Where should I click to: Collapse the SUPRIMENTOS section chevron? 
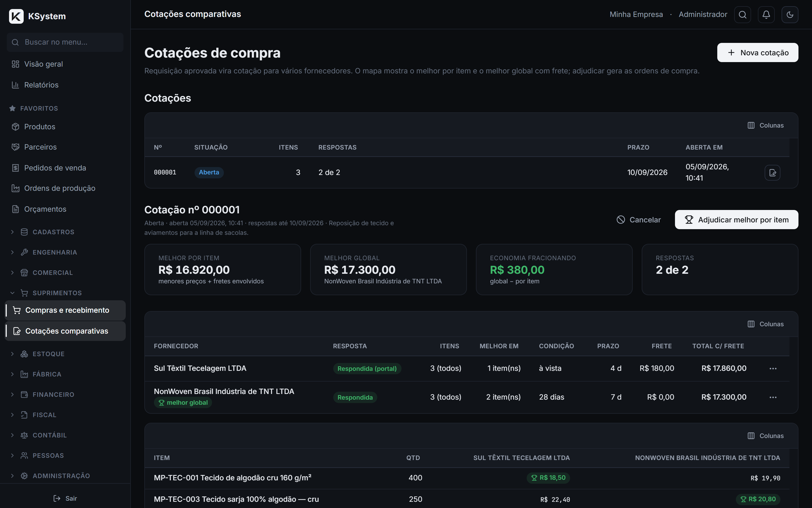[12, 293]
